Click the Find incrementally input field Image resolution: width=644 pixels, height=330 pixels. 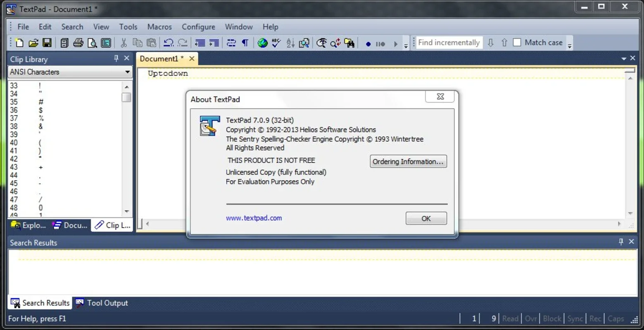[x=449, y=42]
